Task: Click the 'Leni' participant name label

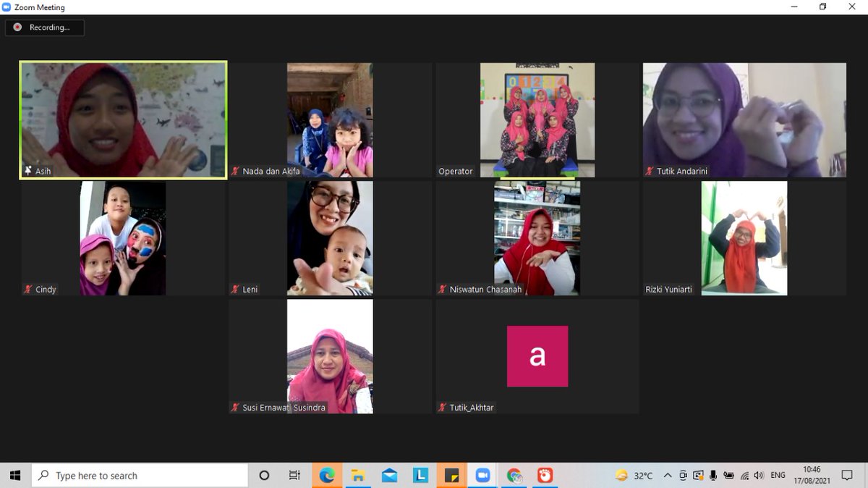Action: coord(250,290)
